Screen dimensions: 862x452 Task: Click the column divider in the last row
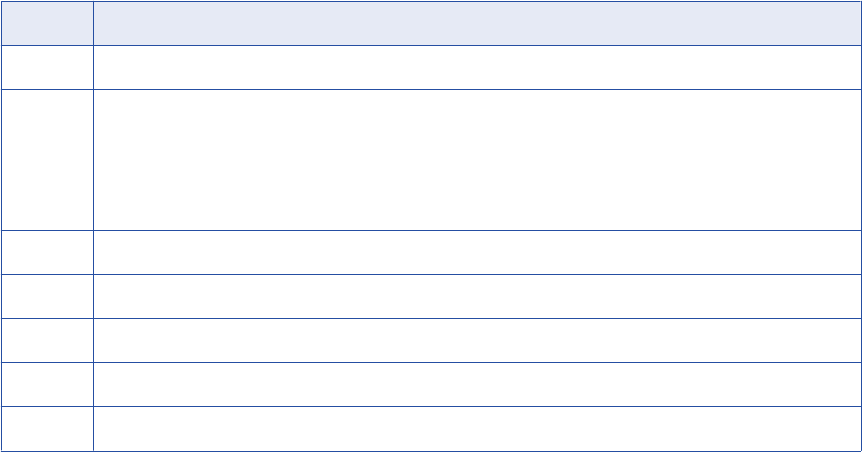point(93,428)
